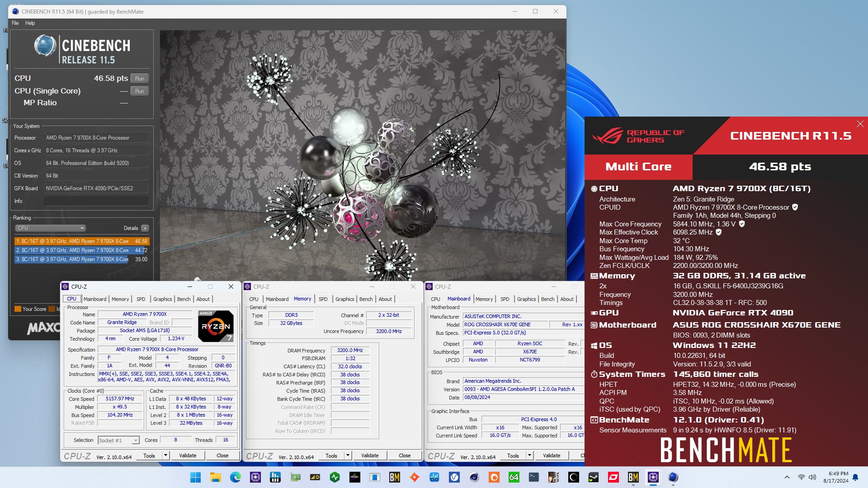Image resolution: width=868 pixels, height=488 pixels.
Task: Click the blue bar-chart taskbar icon
Action: pos(275,477)
